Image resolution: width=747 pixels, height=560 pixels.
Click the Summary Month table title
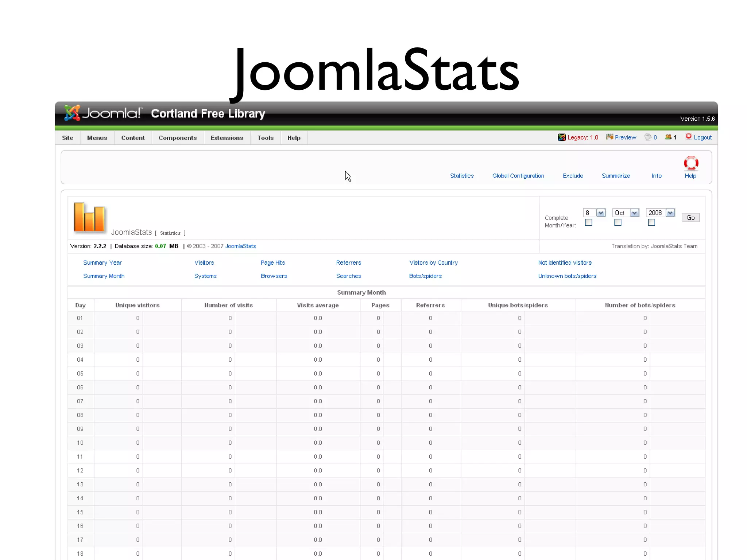tap(361, 292)
